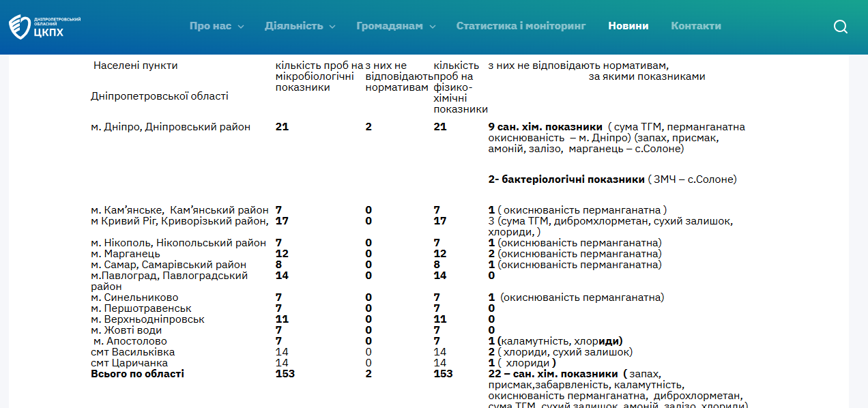This screenshot has height=408, width=868.
Task: Click the ЦКПХ logo text
Action: click(48, 31)
